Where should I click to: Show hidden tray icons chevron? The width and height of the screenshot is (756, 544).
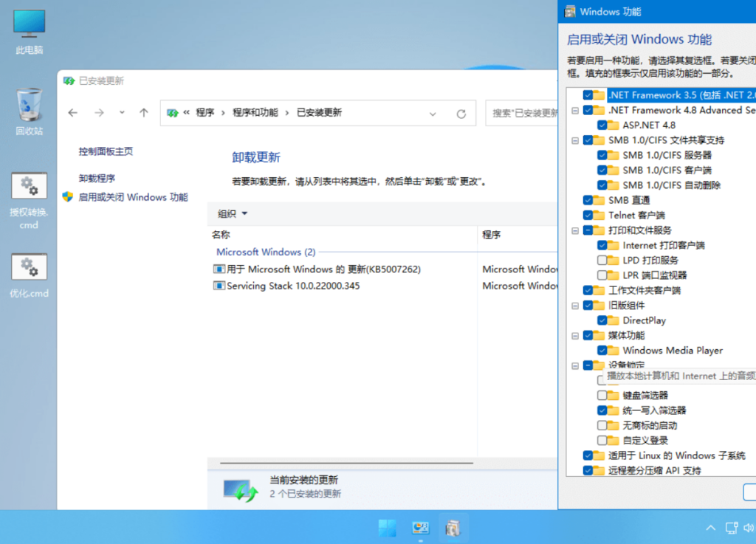click(x=711, y=528)
